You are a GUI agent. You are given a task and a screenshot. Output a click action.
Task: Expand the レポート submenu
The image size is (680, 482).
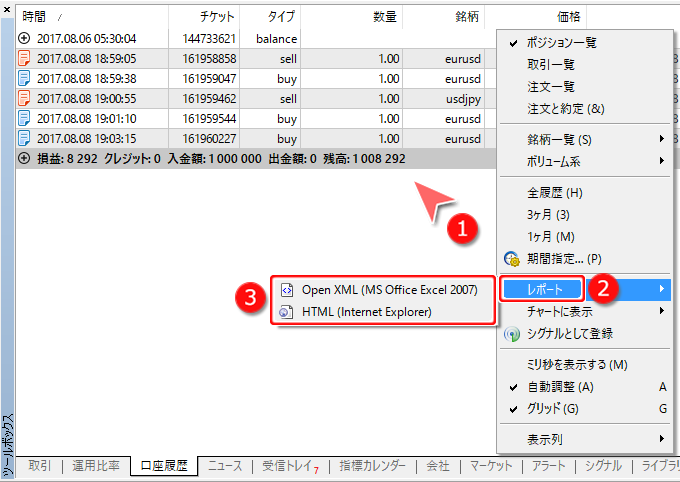click(585, 289)
